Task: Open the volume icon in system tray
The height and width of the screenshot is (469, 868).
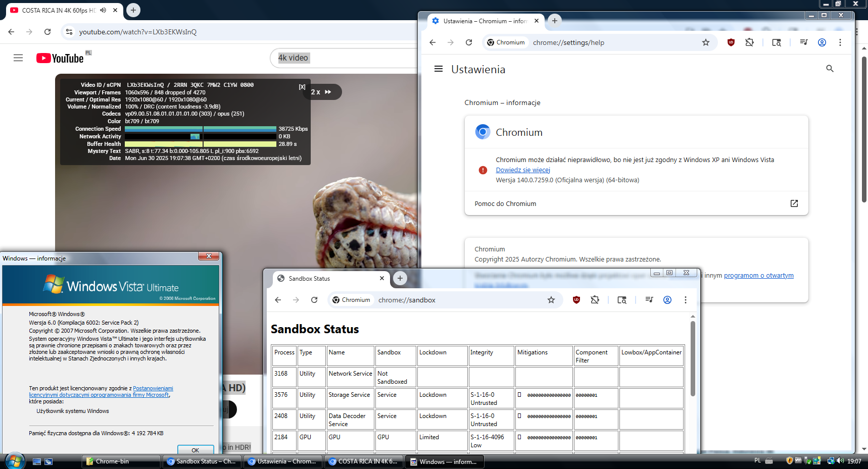Action: coord(840,460)
